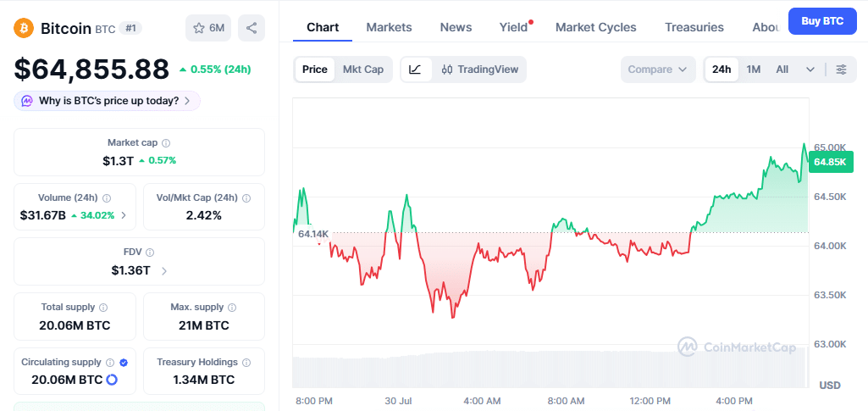Open the Markets tab

(x=390, y=27)
